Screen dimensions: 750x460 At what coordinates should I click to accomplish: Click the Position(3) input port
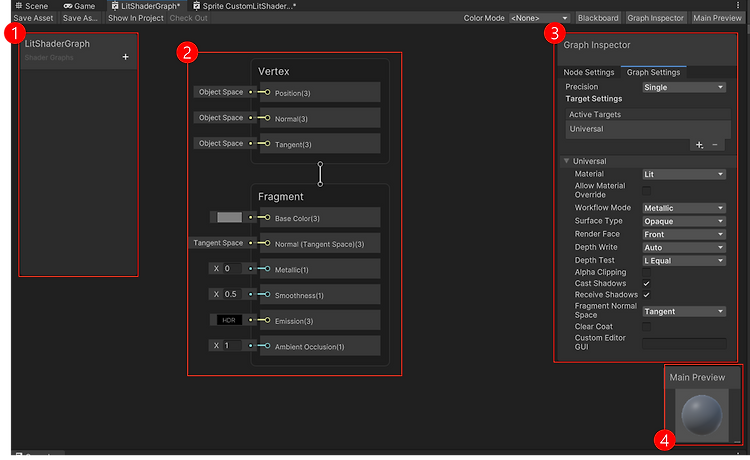[267, 92]
